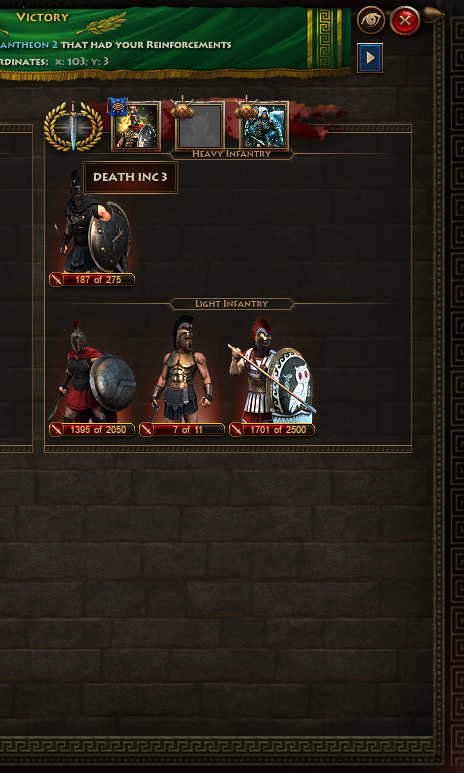
Task: Select the empty grey hero portrait slot
Action: point(200,127)
